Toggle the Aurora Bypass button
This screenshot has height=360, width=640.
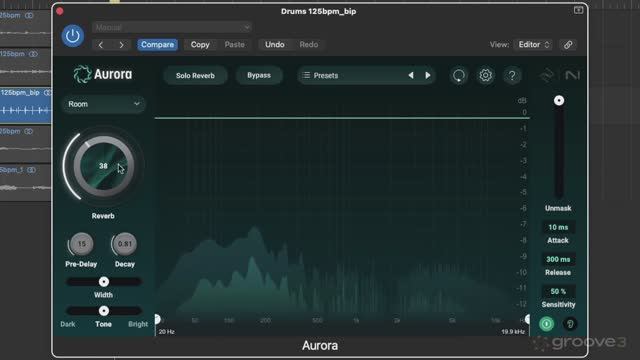[259, 76]
